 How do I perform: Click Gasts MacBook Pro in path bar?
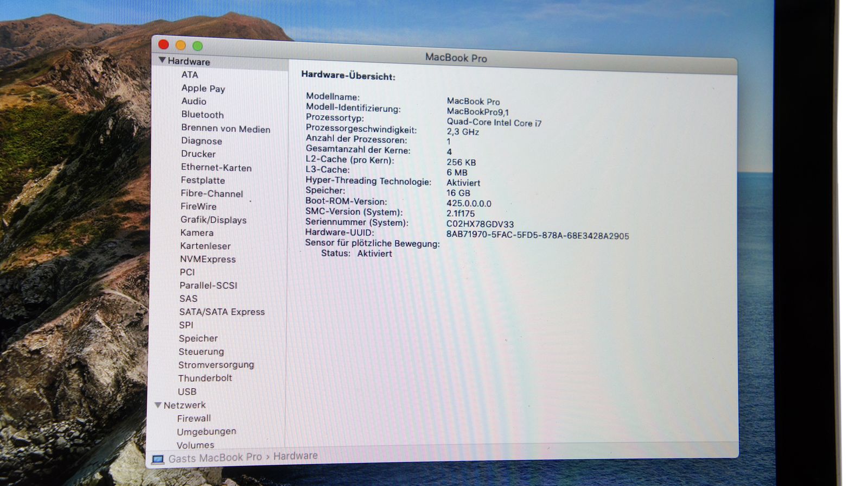[x=215, y=458]
